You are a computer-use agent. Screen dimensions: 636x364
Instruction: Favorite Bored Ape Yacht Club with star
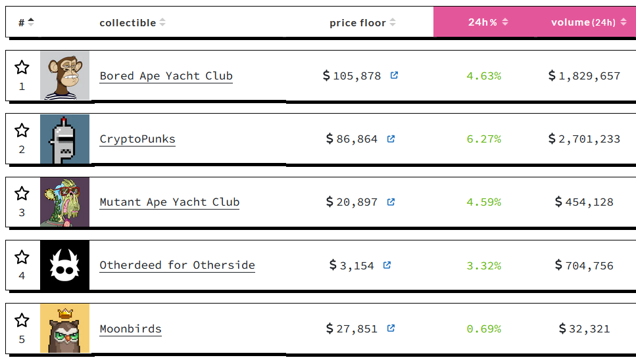click(x=22, y=68)
